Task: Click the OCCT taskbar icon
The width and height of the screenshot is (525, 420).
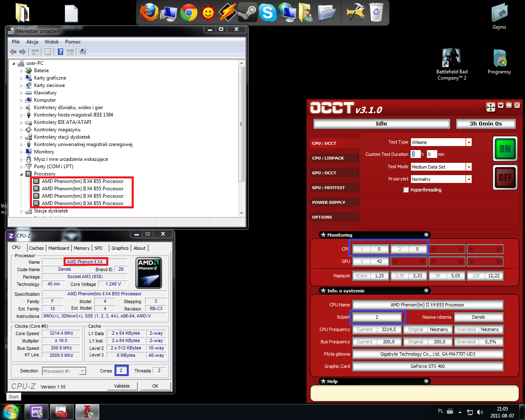Action: pyautogui.click(x=87, y=412)
